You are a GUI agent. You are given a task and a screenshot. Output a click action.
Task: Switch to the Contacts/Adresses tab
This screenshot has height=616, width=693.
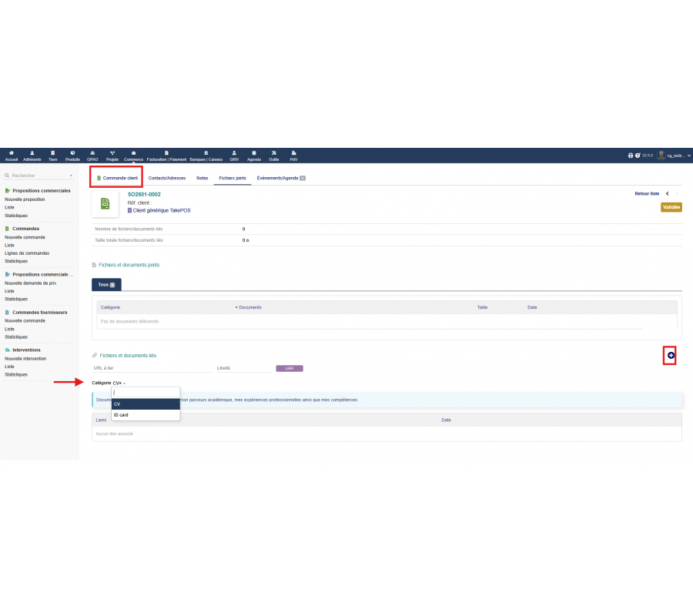tap(167, 178)
